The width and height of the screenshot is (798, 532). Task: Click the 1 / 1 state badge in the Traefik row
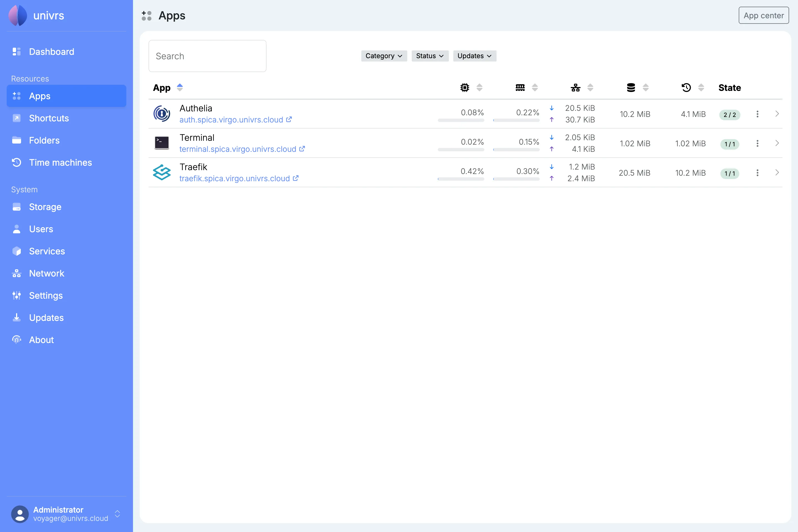pos(730,173)
